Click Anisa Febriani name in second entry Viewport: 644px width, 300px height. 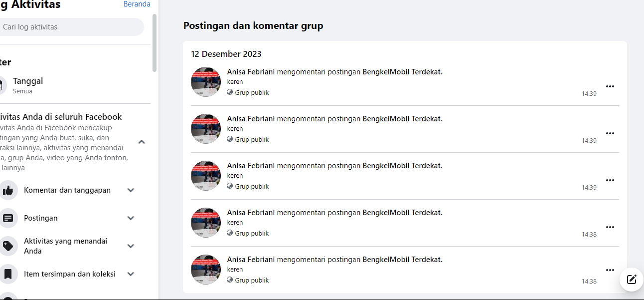(251, 119)
